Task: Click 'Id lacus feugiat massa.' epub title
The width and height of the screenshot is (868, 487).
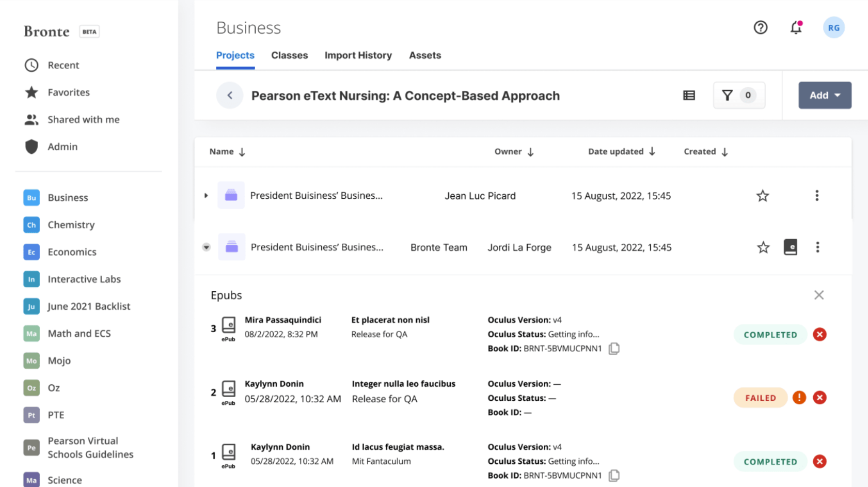Action: (398, 447)
